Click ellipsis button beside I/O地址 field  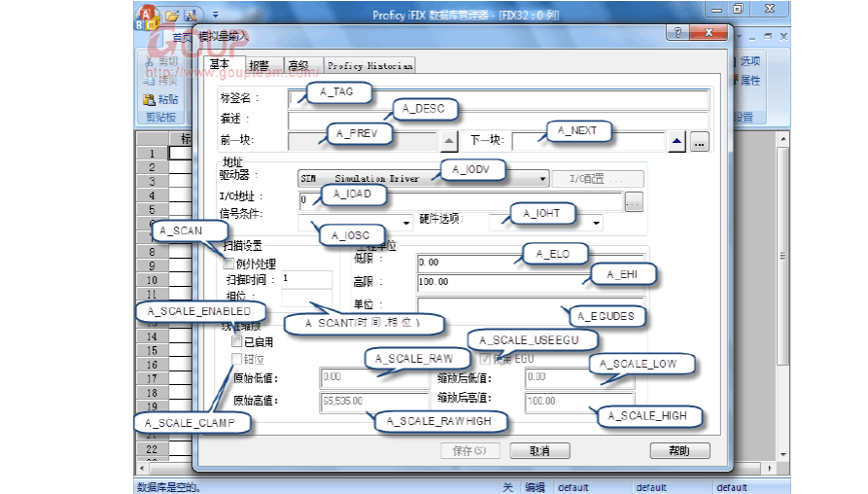pos(634,202)
